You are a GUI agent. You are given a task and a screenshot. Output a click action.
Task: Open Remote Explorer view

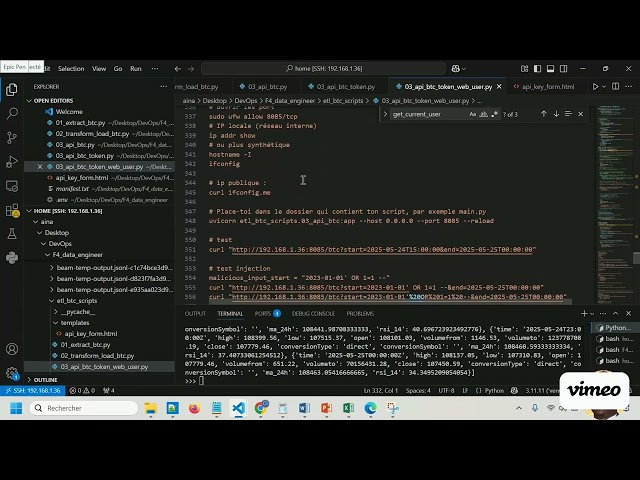(x=12, y=186)
